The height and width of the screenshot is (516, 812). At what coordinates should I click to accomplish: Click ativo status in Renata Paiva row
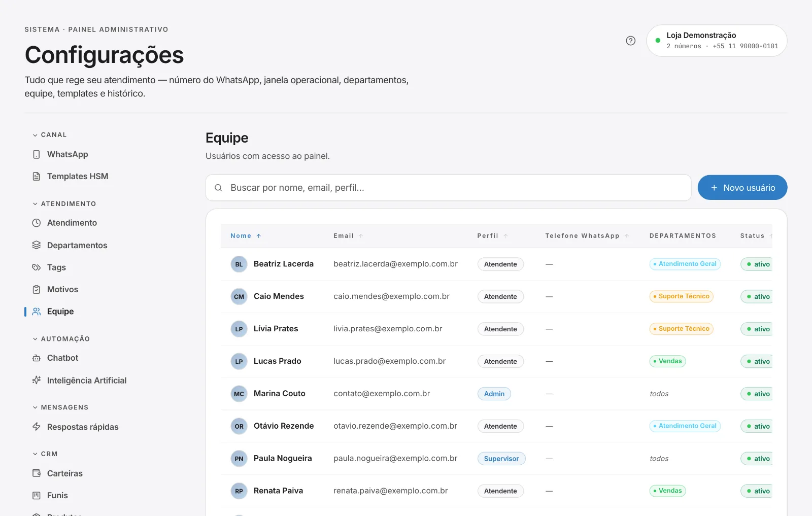tap(757, 491)
